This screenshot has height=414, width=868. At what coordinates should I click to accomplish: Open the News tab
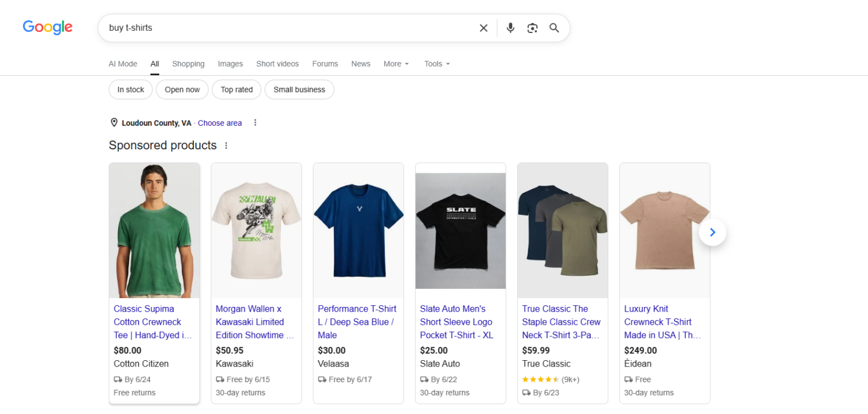pyautogui.click(x=361, y=64)
